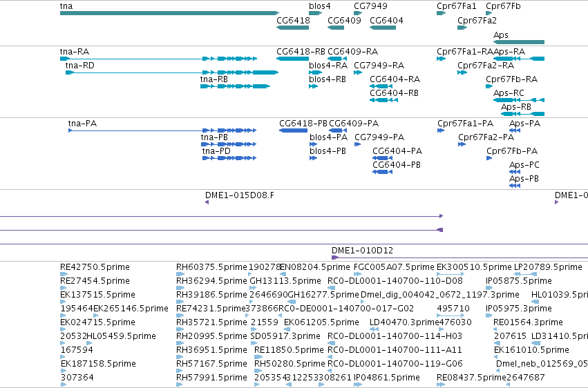Click the RE08437.5prime EST
588x388 pixels.
(441, 385)
